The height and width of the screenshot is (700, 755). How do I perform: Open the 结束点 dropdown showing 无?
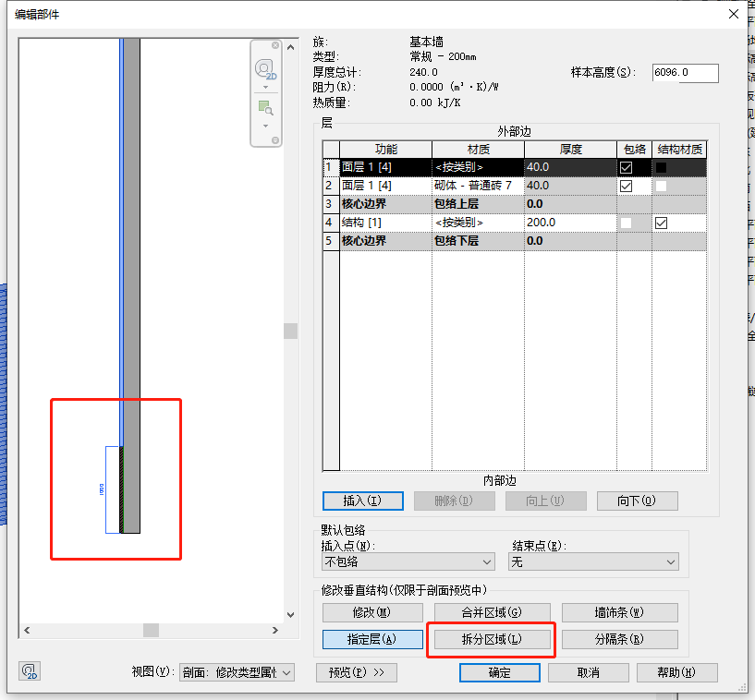pyautogui.click(x=593, y=561)
